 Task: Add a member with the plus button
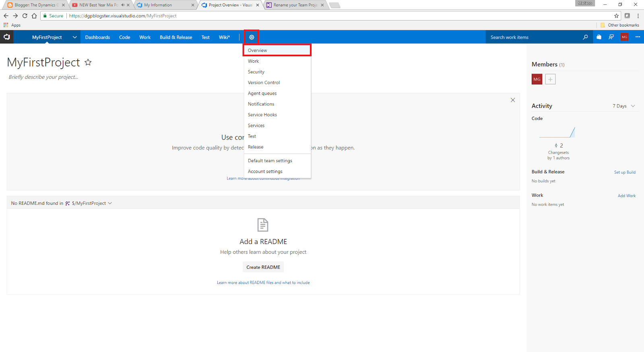[550, 79]
